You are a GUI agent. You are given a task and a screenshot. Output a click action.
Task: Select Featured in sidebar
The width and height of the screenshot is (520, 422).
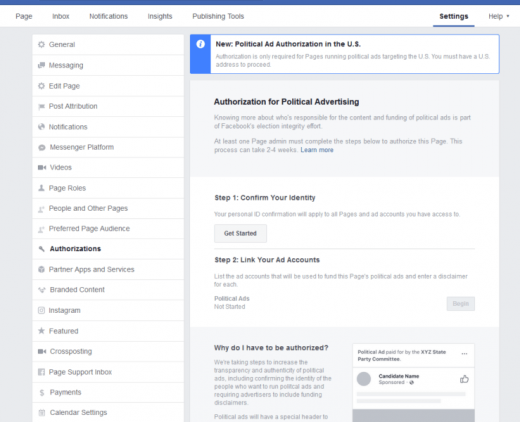point(108,331)
